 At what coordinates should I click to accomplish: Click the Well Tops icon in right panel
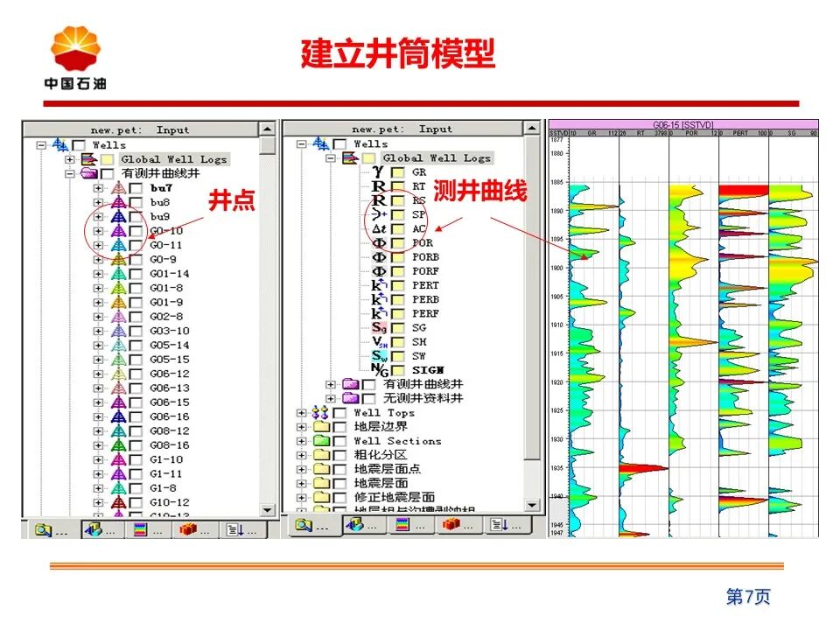pyautogui.click(x=320, y=412)
